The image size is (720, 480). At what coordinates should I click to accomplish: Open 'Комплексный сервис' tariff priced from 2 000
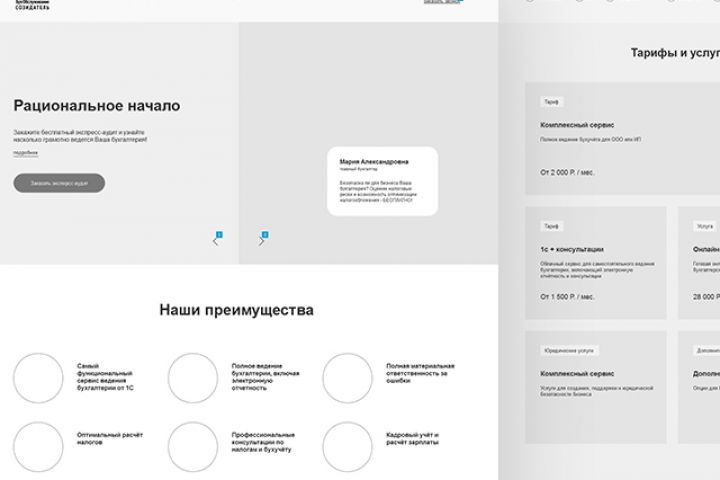tap(577, 125)
